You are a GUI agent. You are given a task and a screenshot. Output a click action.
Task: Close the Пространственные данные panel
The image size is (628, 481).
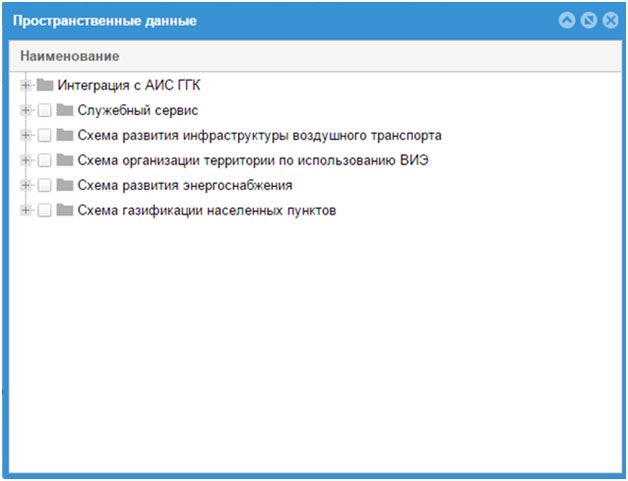[x=609, y=20]
